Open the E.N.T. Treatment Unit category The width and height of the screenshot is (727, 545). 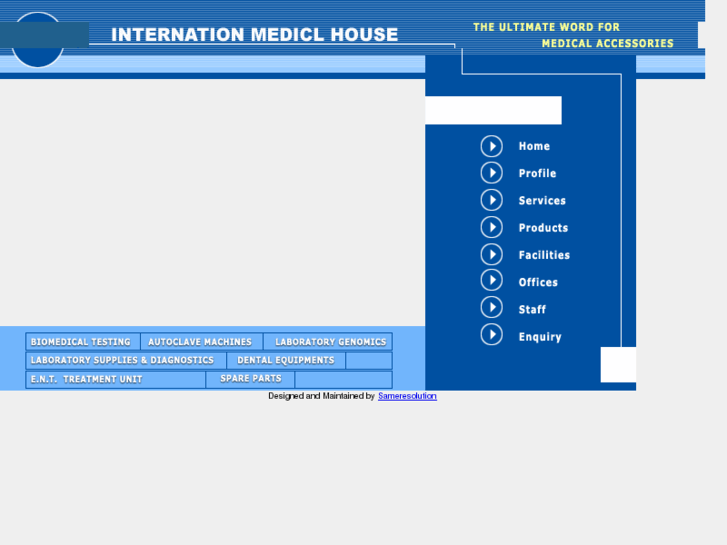coord(115,379)
